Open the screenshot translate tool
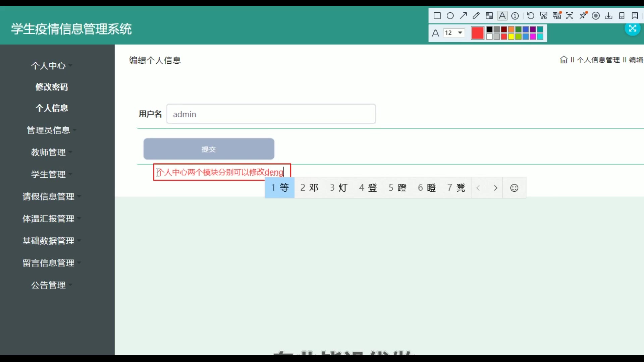The width and height of the screenshot is (644, 362). pyautogui.click(x=557, y=15)
